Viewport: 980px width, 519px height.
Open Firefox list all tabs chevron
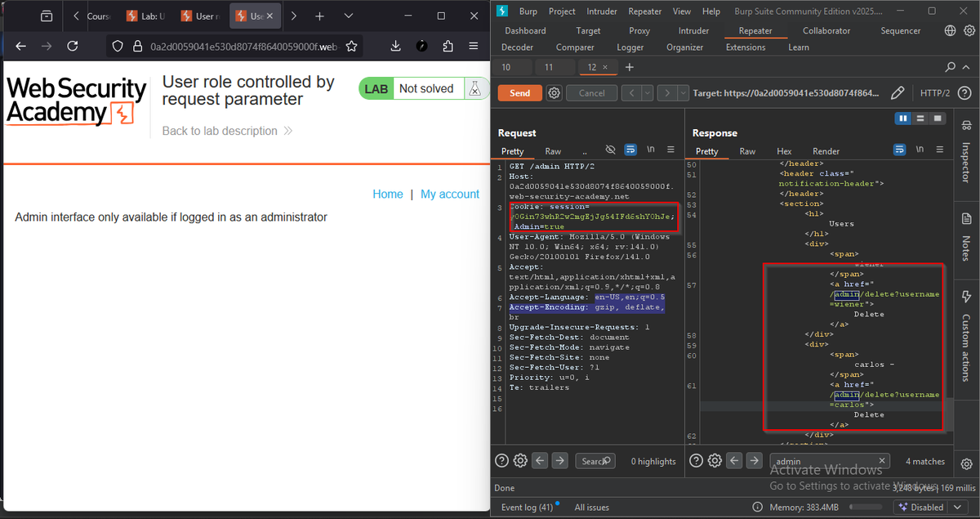[x=349, y=16]
